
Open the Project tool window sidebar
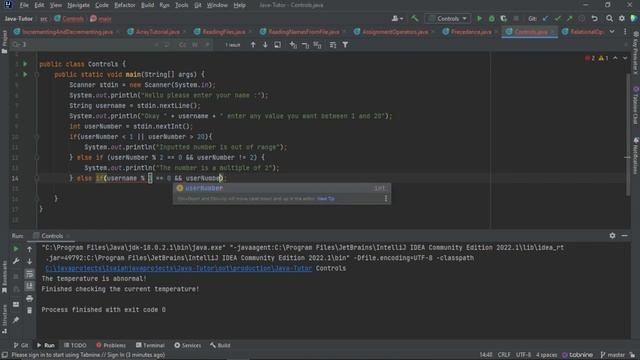pos(4,42)
